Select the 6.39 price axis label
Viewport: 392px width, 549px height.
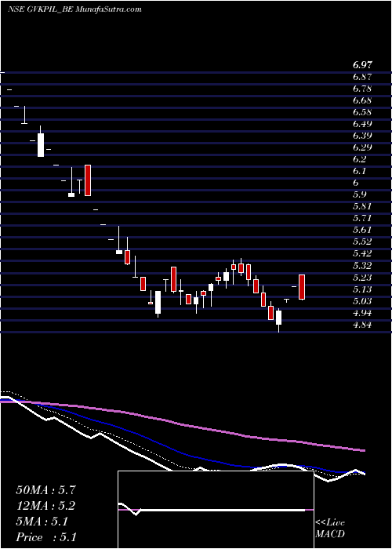click(x=362, y=136)
